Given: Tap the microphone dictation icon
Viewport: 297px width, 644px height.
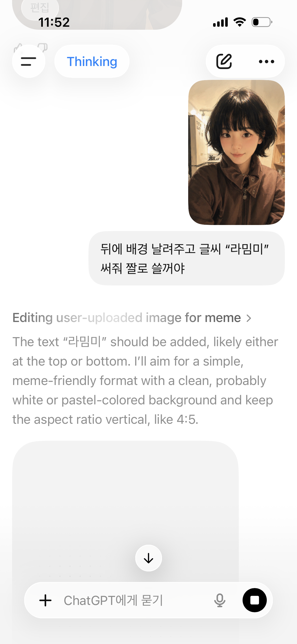Looking at the screenshot, I should click(220, 600).
